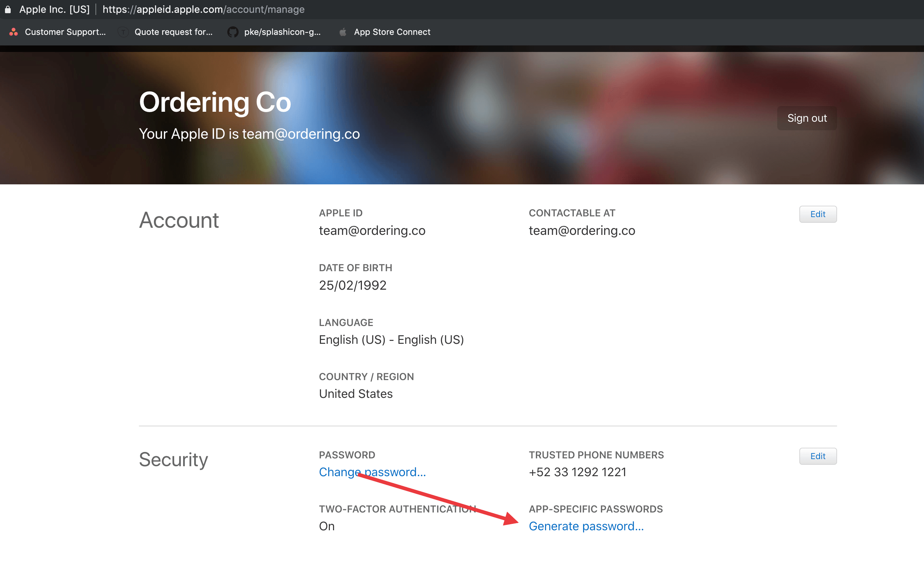Click the Quote request bookmark favicon
This screenshot has width=924, height=568.
(123, 32)
